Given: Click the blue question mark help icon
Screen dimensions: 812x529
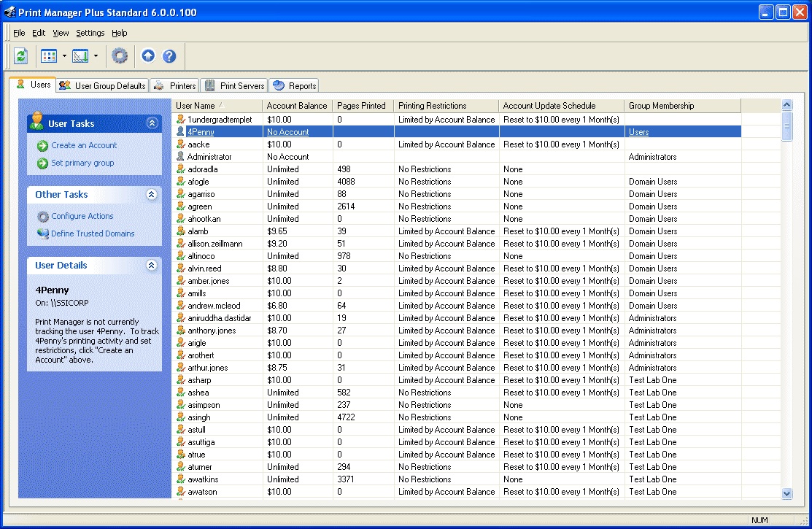Looking at the screenshot, I should [169, 56].
